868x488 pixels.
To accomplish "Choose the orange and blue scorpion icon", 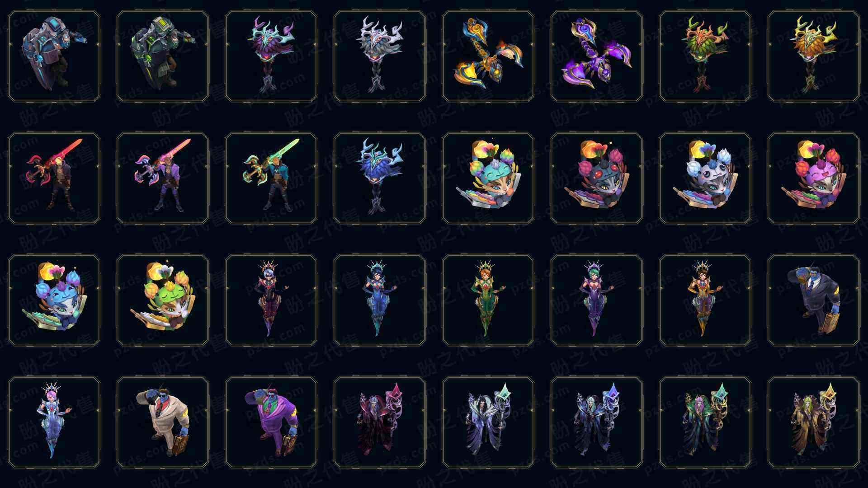I will (488, 56).
